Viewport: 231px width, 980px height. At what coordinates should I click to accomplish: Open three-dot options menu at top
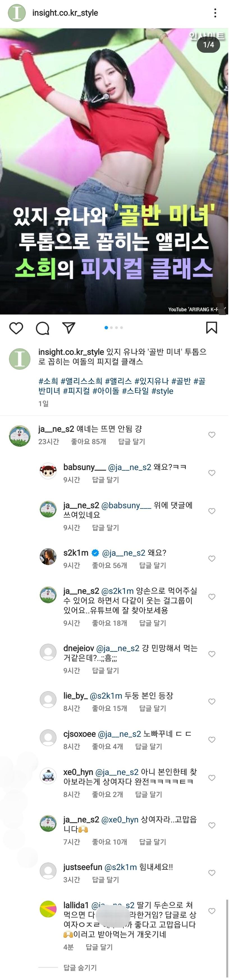coord(215,13)
